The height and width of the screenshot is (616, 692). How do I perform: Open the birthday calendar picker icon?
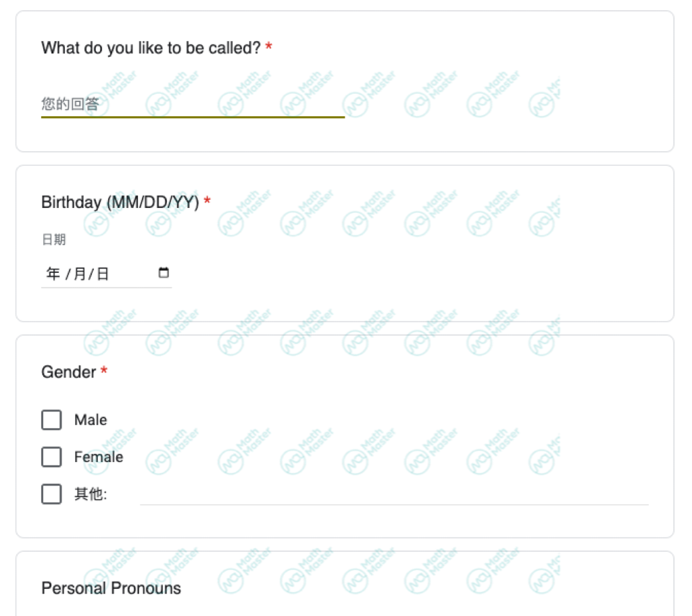coord(164,273)
